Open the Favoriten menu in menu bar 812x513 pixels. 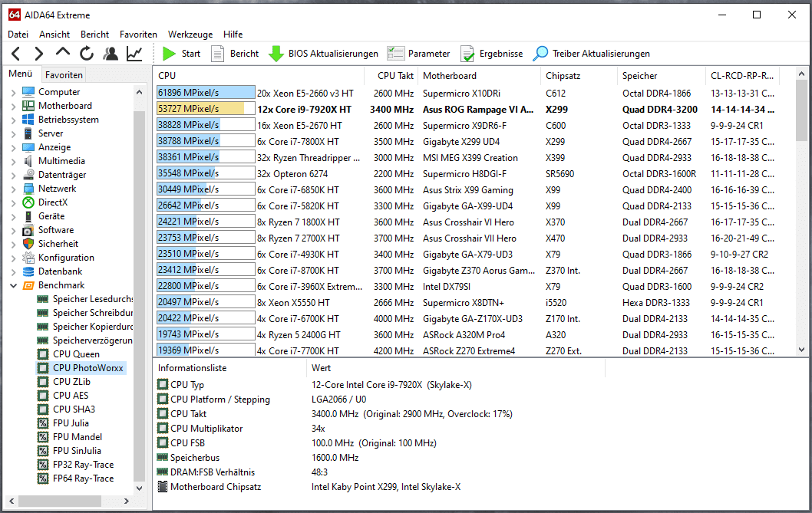(138, 35)
